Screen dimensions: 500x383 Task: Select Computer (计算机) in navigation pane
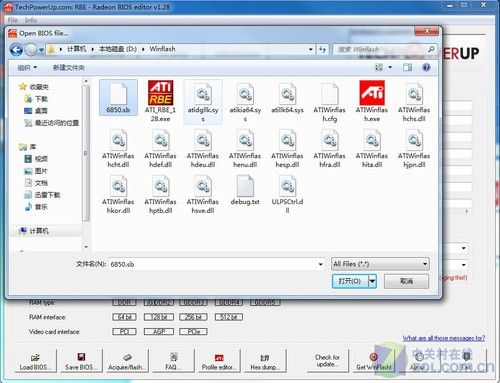[x=34, y=231]
